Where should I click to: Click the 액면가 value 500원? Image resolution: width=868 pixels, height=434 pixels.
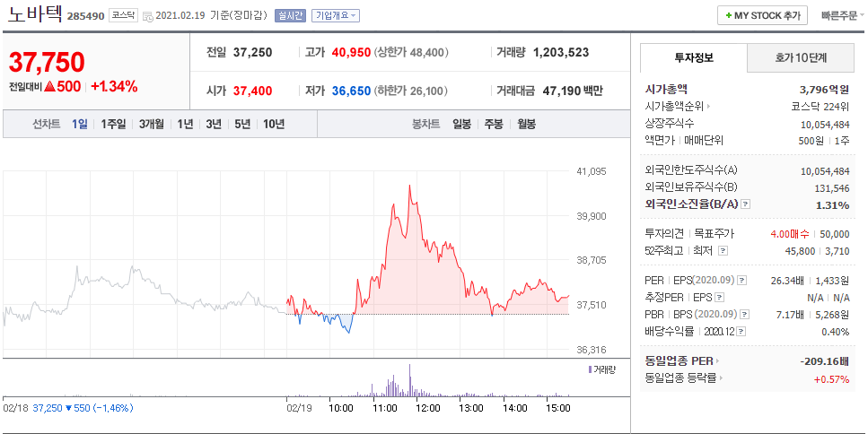point(811,141)
